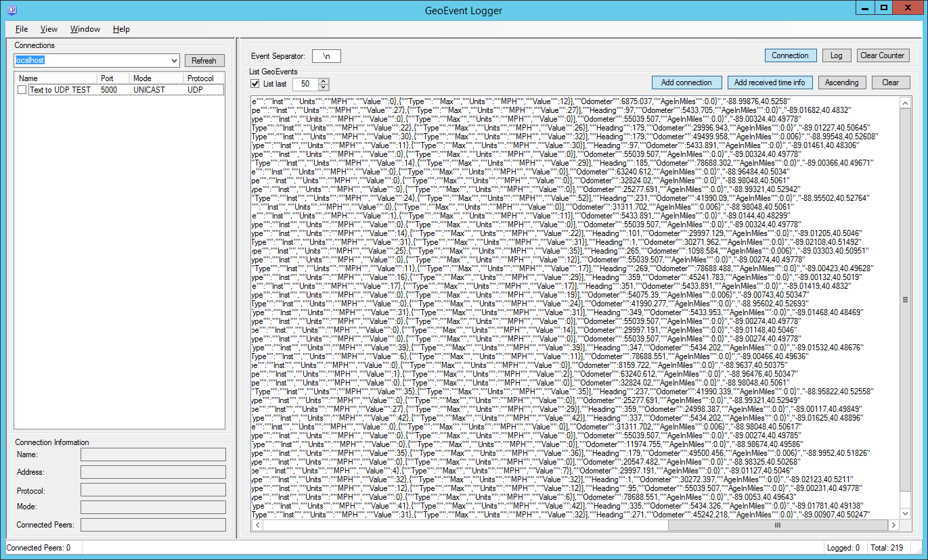Toggle the List last checkbox
This screenshot has height=560, width=928.
coord(255,84)
